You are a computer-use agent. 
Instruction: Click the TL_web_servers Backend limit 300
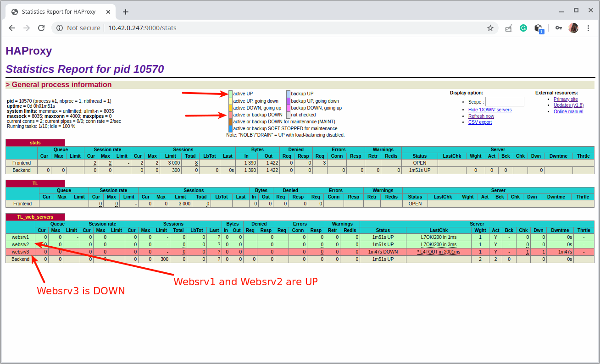(x=165, y=259)
